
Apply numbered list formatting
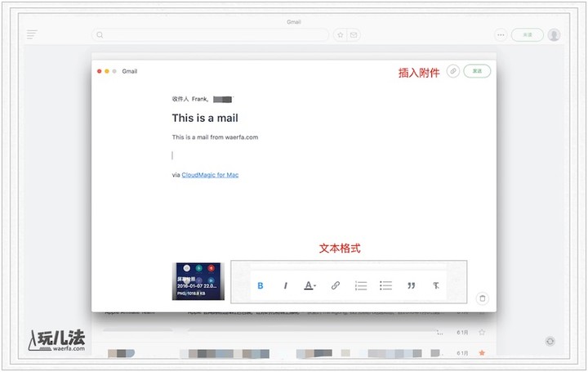tap(361, 285)
